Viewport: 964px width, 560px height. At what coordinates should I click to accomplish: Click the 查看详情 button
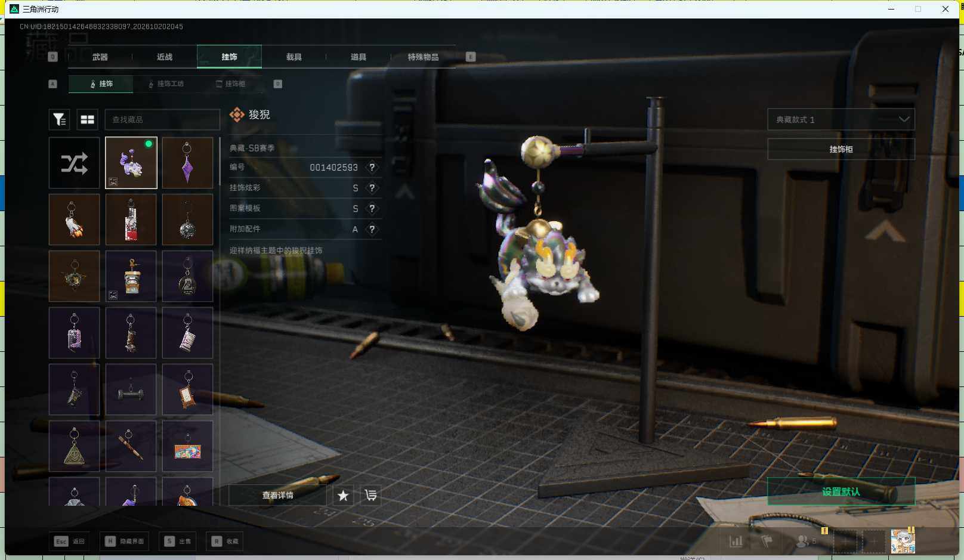[278, 495]
